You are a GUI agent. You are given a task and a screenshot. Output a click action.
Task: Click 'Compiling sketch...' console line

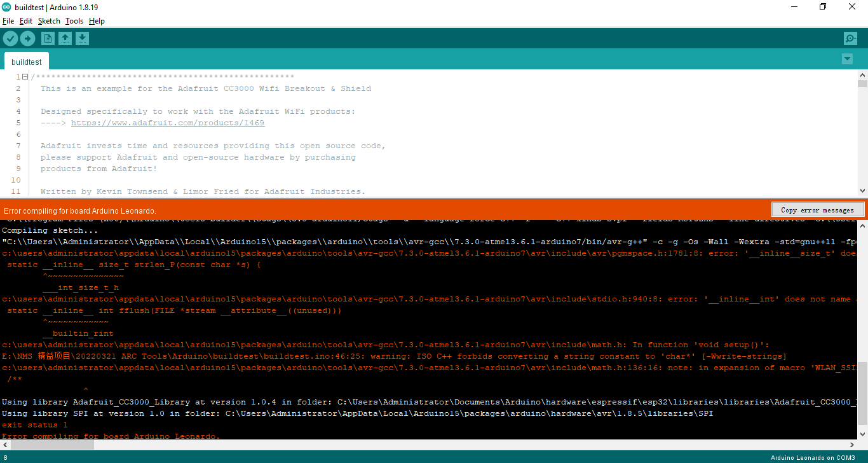point(50,230)
